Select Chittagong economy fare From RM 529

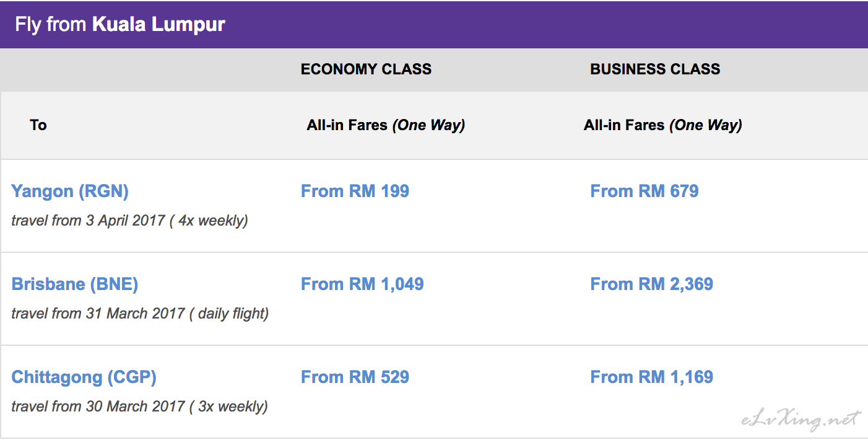(x=355, y=377)
